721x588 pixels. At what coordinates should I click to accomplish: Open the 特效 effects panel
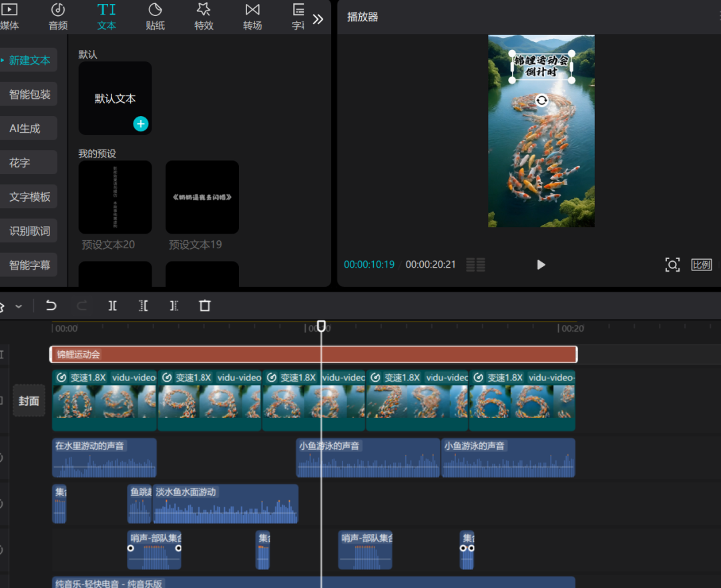click(204, 17)
